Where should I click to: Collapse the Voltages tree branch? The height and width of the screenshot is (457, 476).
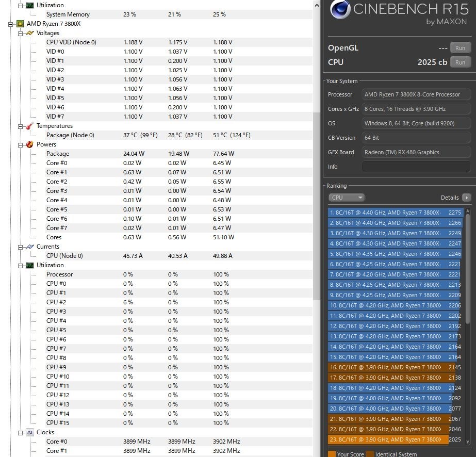(x=20, y=34)
